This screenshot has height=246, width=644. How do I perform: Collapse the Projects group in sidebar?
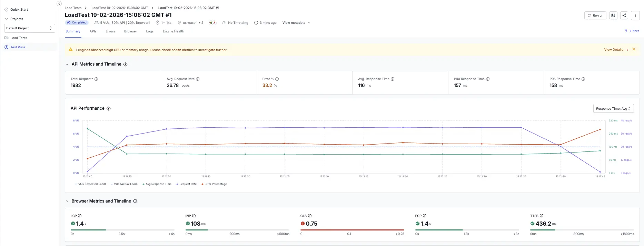point(6,19)
